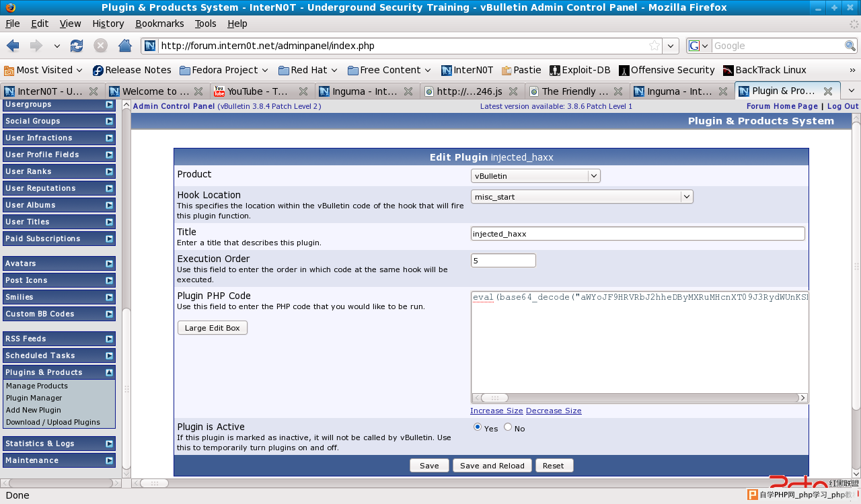Viewport: 861px width, 504px height.
Task: Open the Offensive Security bookmark
Action: [667, 70]
